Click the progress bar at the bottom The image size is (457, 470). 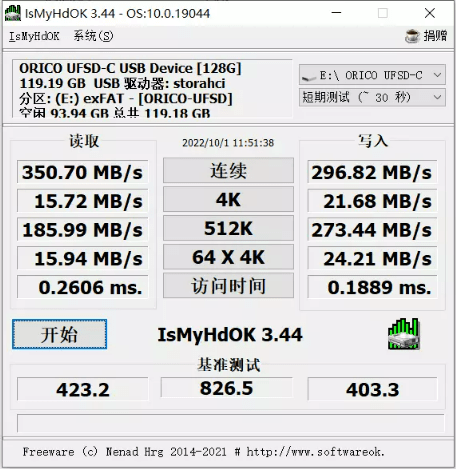pyautogui.click(x=230, y=423)
